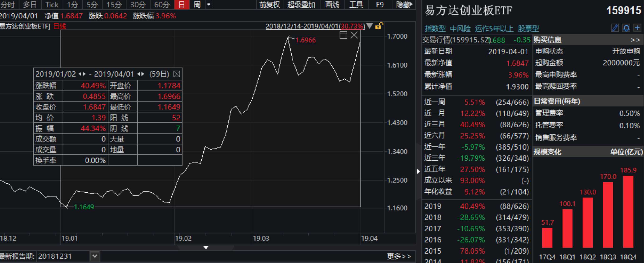Expand lower panel with down triangle

pyautogui.click(x=206, y=248)
